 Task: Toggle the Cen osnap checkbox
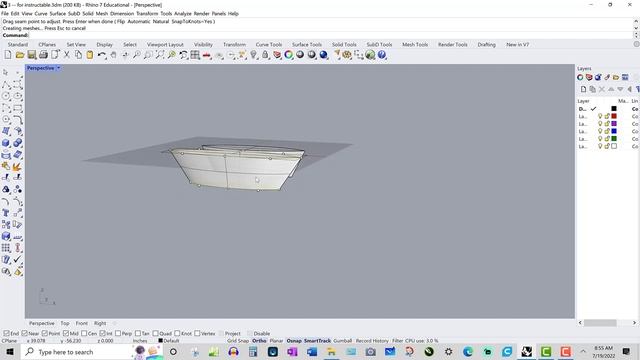[84, 333]
